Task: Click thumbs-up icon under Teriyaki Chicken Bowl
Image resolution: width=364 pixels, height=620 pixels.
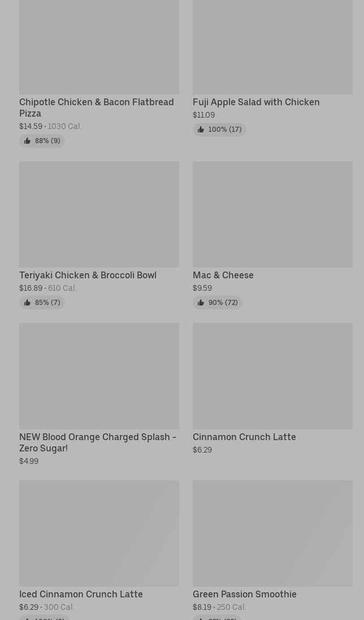Action: (27, 303)
